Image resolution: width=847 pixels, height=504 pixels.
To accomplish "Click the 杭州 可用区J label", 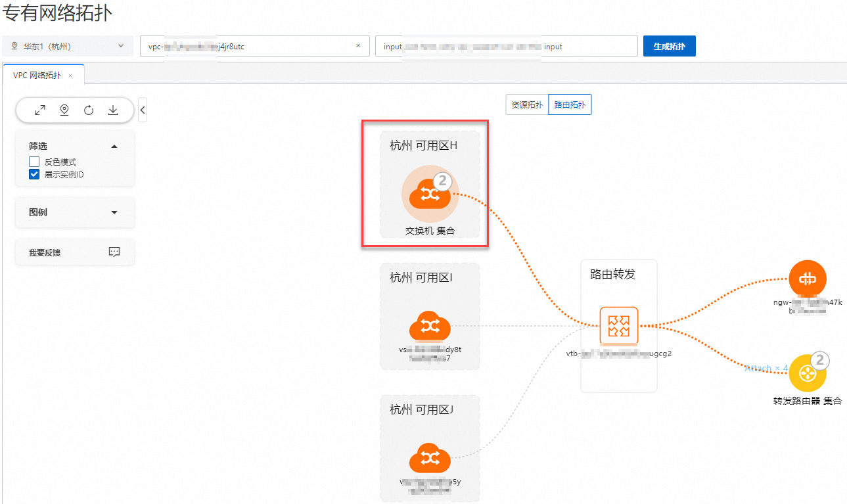I will tap(422, 409).
